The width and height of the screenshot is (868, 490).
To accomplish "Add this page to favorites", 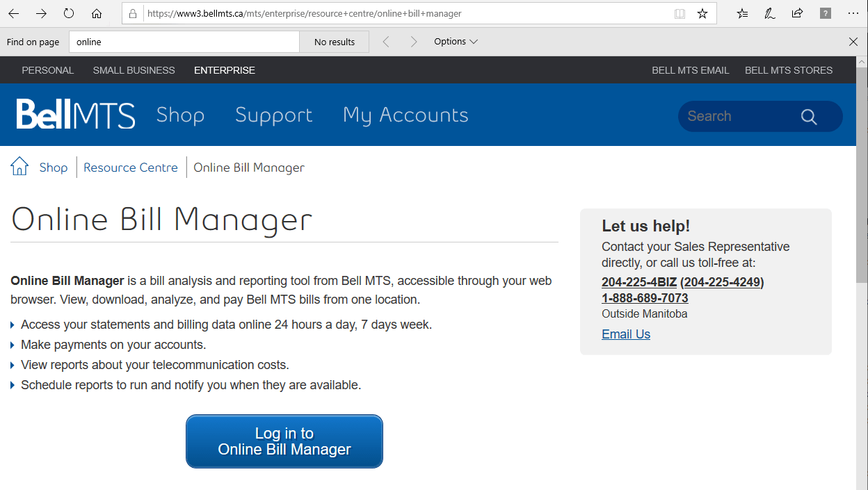I will [702, 13].
